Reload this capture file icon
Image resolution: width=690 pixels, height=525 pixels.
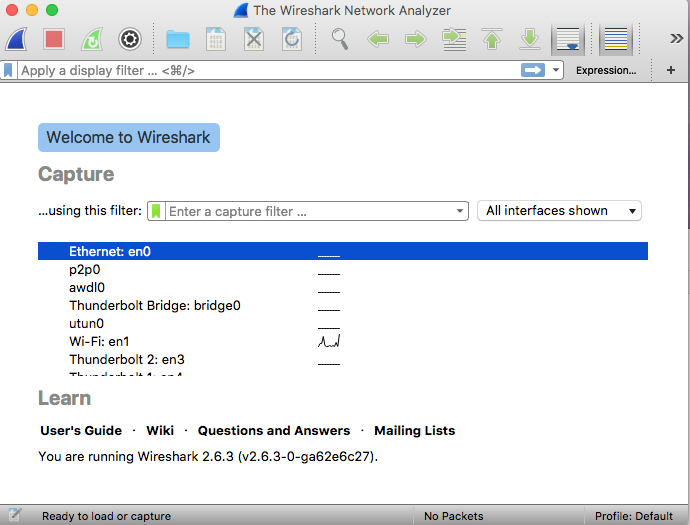click(292, 39)
